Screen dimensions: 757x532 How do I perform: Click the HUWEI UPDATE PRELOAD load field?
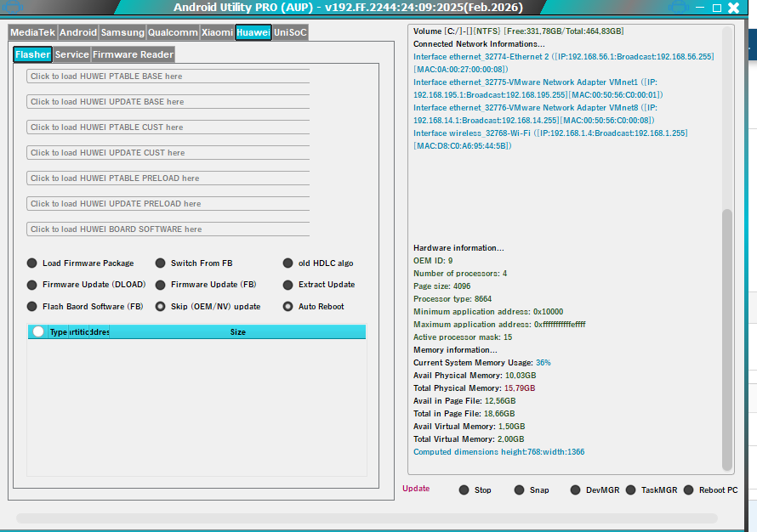coord(168,204)
